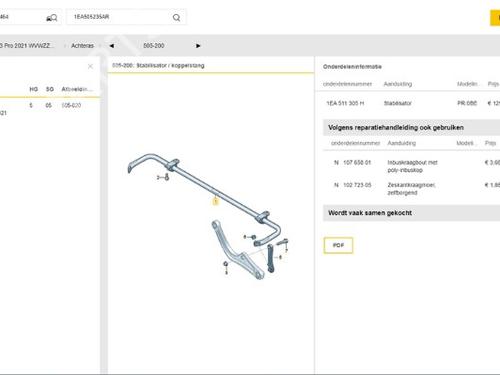Go to previous illustration arrow
This screenshot has width=500, height=375.
point(112,46)
